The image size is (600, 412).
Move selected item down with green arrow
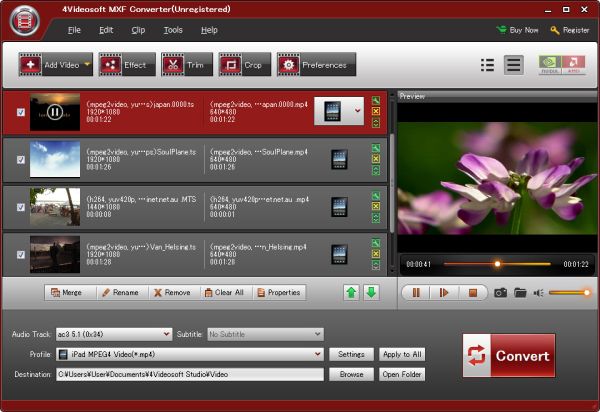point(371,293)
